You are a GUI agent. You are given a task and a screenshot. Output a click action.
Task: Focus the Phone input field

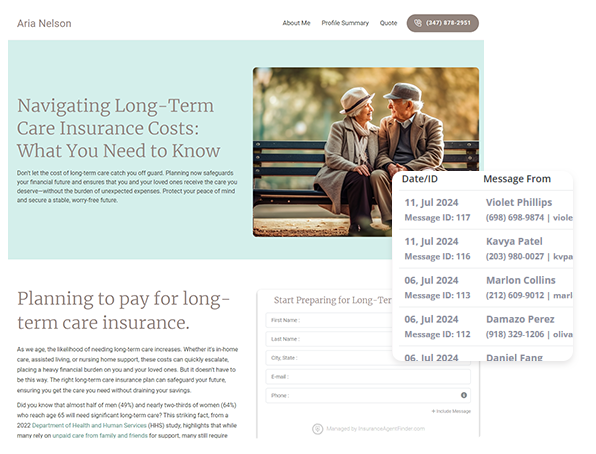(368, 395)
